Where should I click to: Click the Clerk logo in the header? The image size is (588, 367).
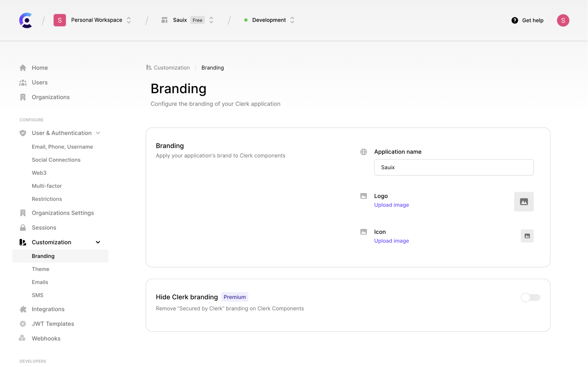click(26, 20)
